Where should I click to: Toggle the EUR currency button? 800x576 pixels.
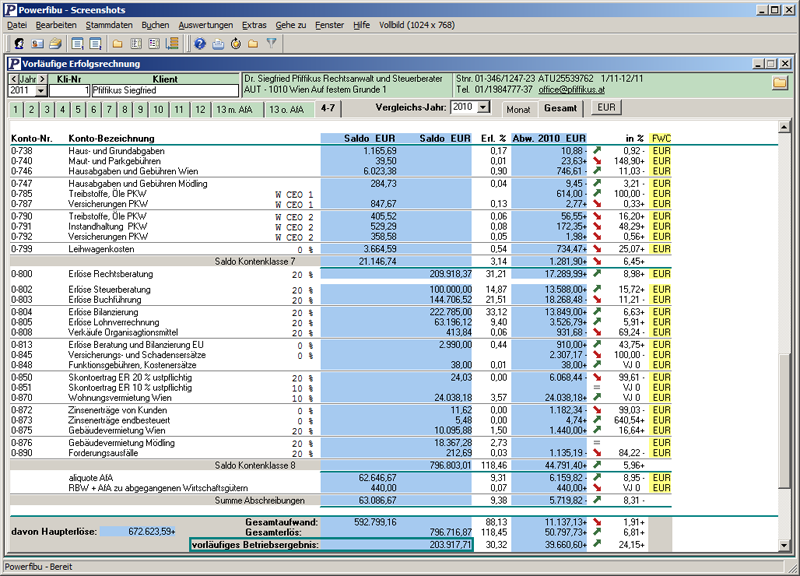click(606, 109)
